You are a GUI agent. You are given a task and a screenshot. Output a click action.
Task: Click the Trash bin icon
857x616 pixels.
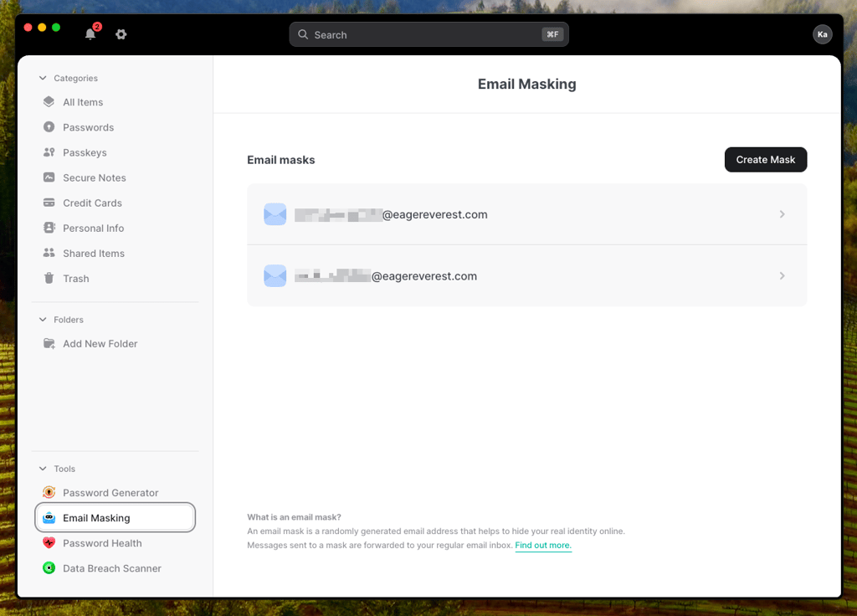[x=49, y=278]
